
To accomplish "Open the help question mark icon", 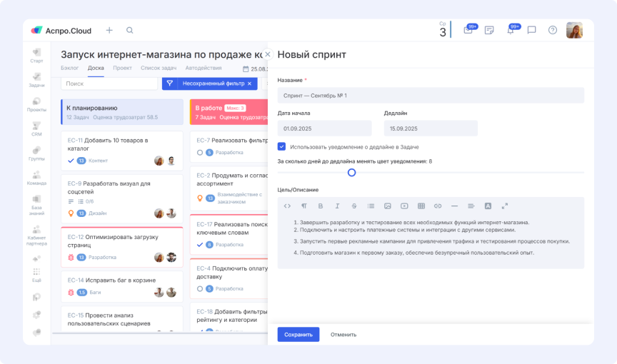I will (552, 30).
